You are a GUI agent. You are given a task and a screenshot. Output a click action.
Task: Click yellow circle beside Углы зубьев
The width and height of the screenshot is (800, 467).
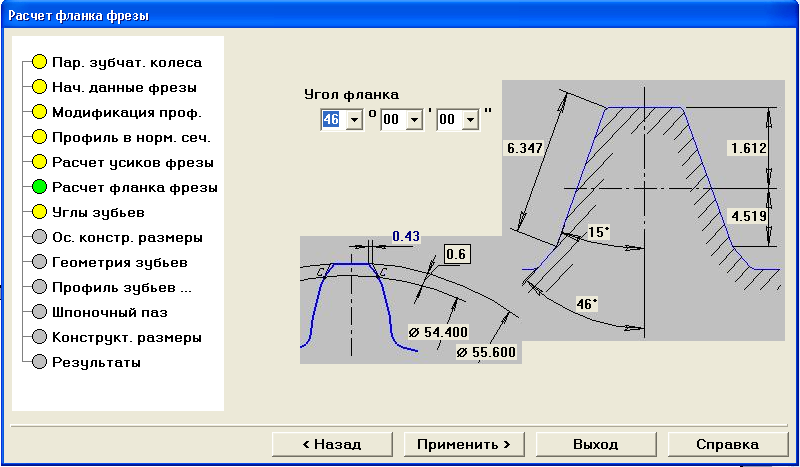(39, 212)
